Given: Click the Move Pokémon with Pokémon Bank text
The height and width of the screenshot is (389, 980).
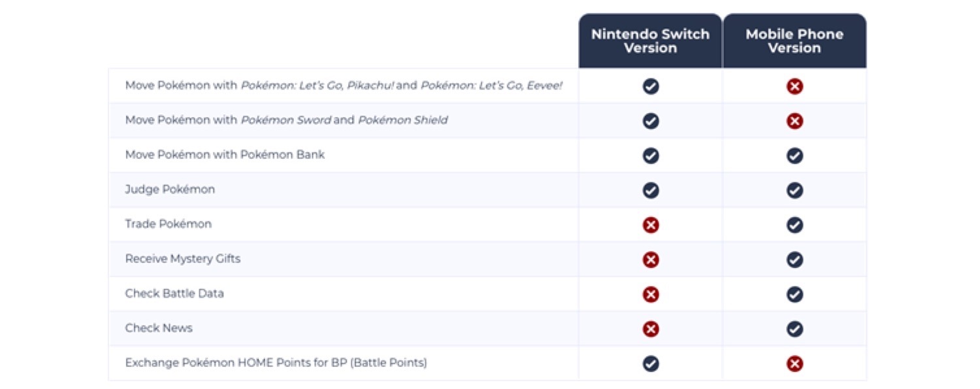Looking at the screenshot, I should (x=225, y=155).
